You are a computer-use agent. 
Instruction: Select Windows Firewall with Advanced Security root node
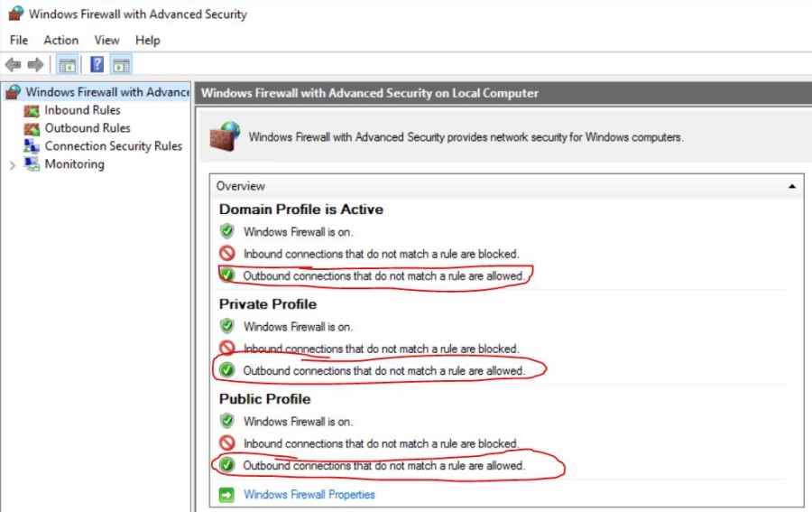(107, 92)
